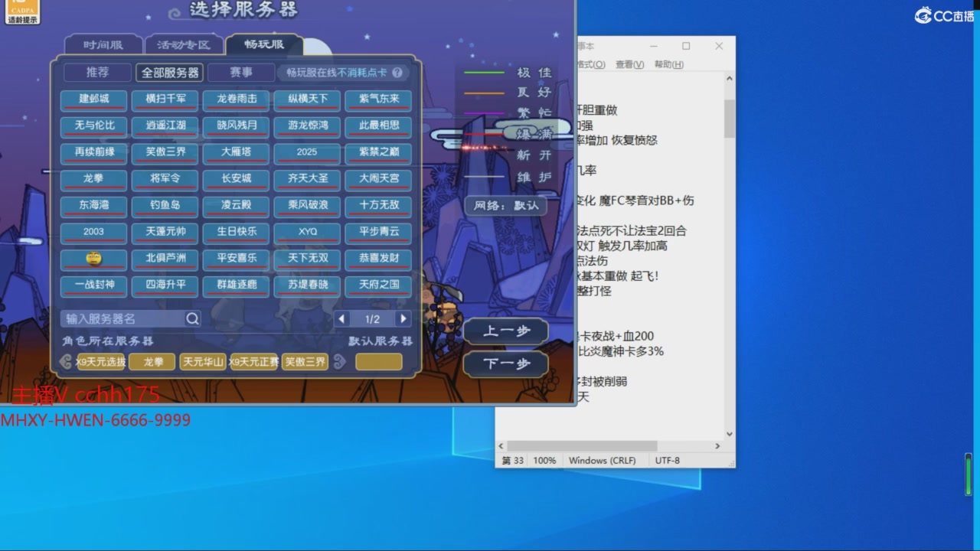
Task: Select X9天元正赛 character server
Action: (x=254, y=362)
